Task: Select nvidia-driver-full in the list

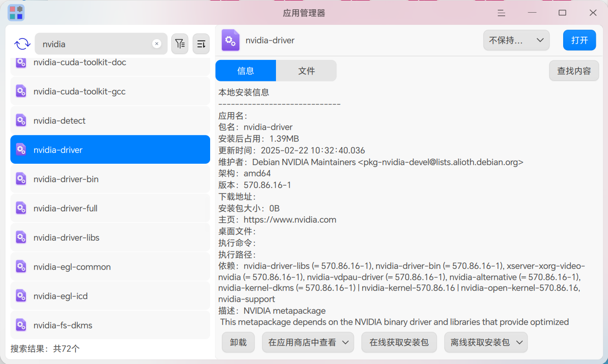Action: [110, 209]
